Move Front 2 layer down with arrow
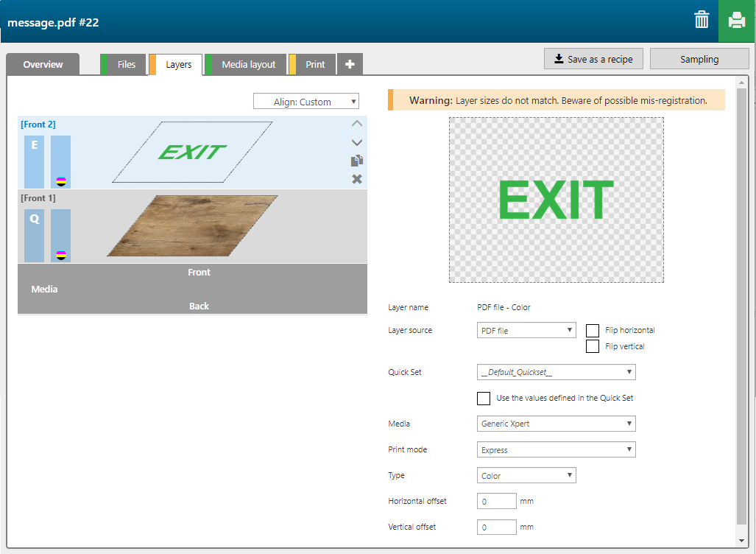The image size is (756, 554). (356, 142)
